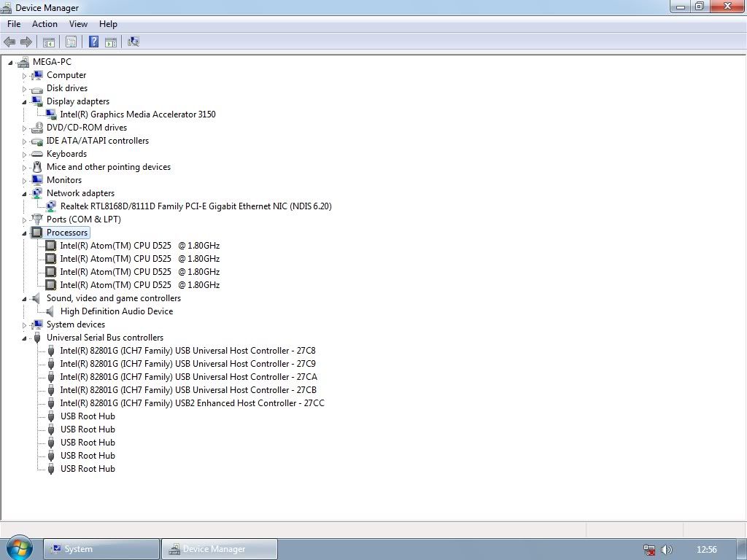Collapse the Network adapters category
The height and width of the screenshot is (560, 747).
pos(24,194)
